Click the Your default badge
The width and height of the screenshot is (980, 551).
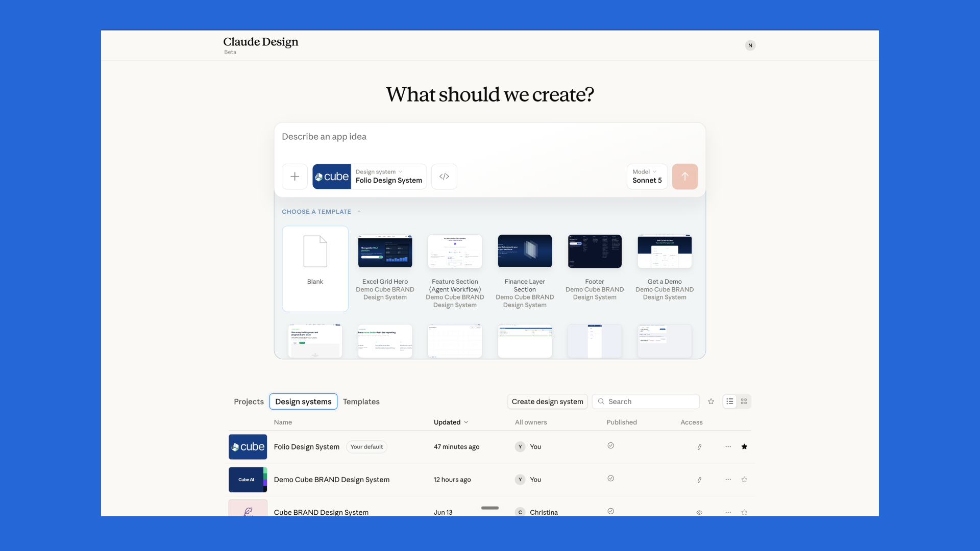pyautogui.click(x=366, y=447)
